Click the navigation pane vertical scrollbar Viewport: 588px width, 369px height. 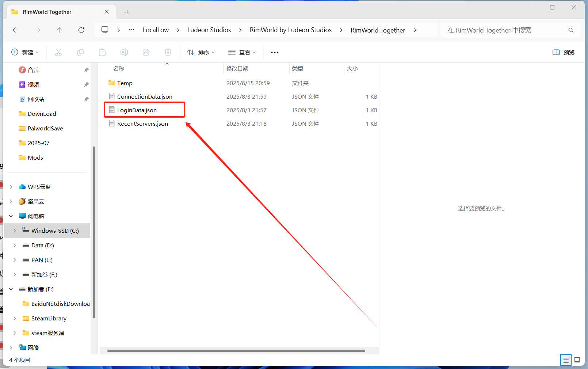tap(94, 232)
